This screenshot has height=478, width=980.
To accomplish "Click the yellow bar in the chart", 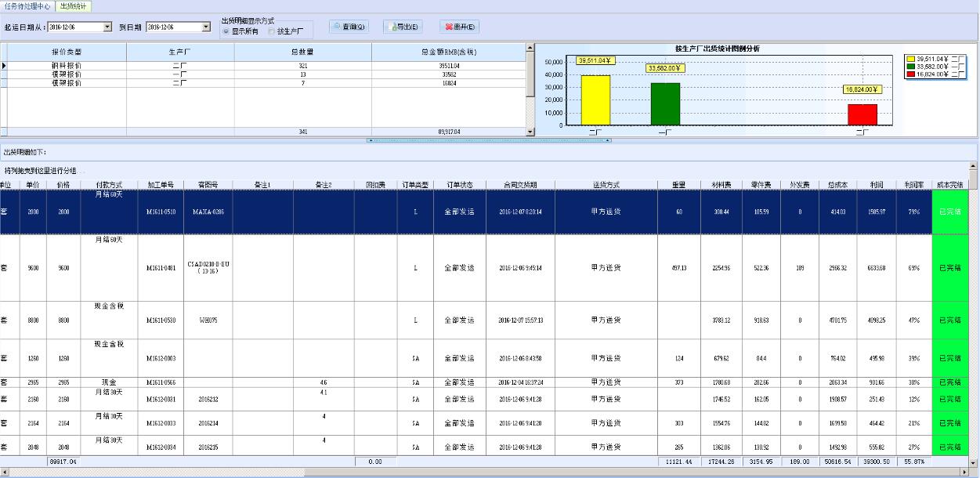I will click(595, 100).
